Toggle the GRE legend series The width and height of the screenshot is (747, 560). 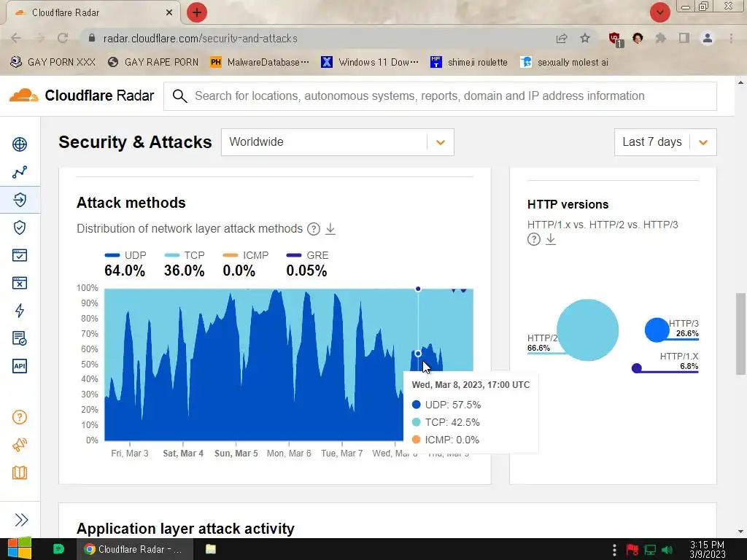(307, 256)
